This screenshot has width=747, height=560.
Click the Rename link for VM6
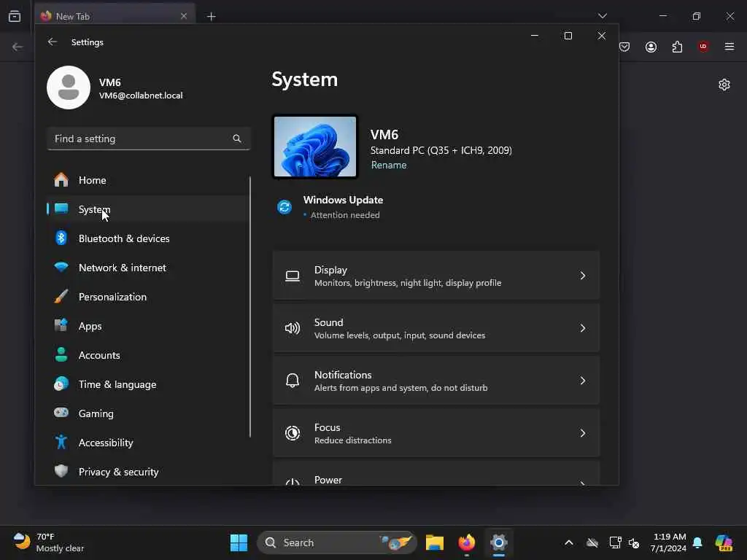389,165
